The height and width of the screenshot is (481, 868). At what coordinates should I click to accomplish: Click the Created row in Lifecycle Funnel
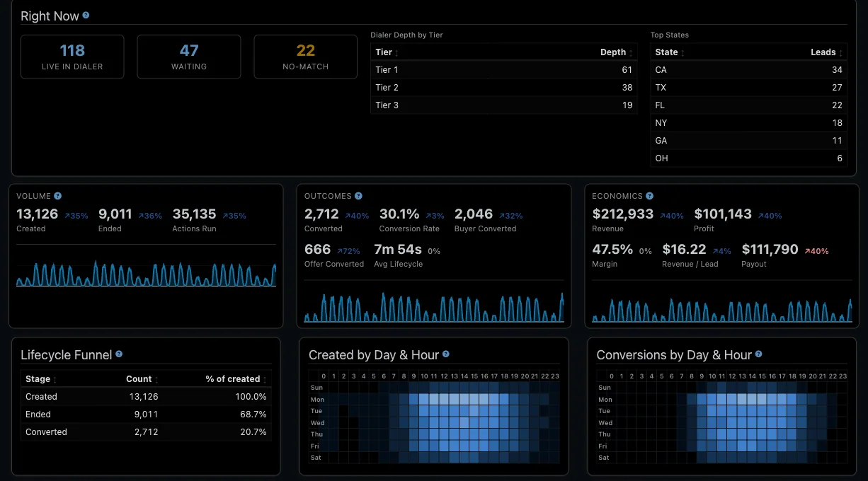(146, 397)
